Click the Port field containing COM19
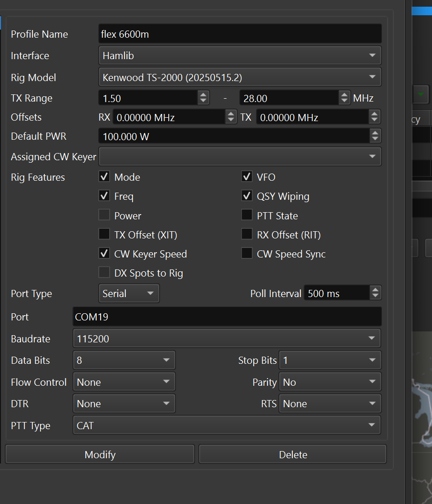The height and width of the screenshot is (504, 432). point(227,317)
